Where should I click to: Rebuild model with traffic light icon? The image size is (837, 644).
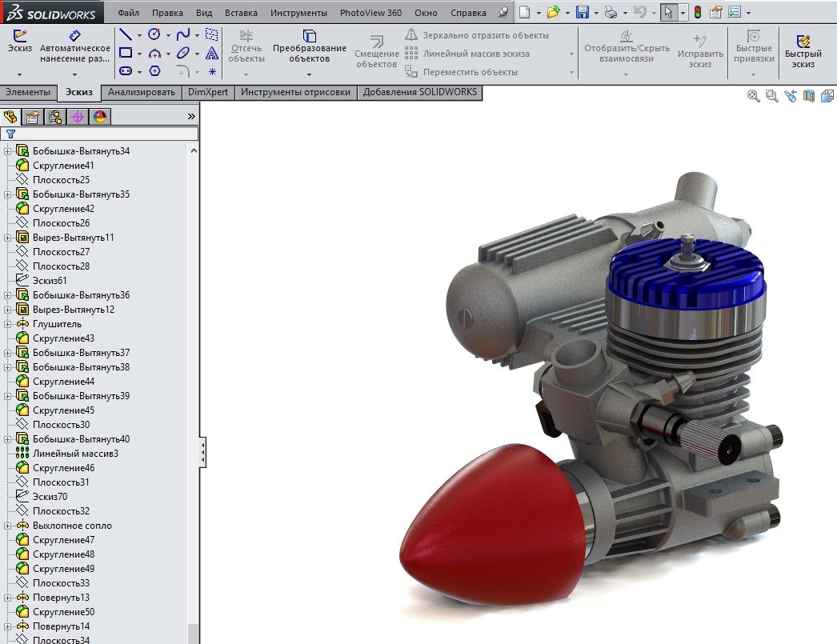click(697, 12)
